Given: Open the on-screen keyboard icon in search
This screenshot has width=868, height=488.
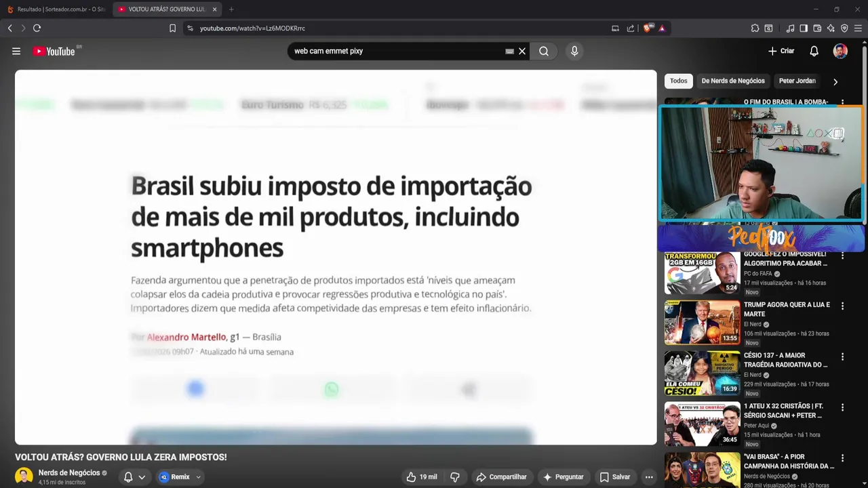Looking at the screenshot, I should pyautogui.click(x=509, y=51).
